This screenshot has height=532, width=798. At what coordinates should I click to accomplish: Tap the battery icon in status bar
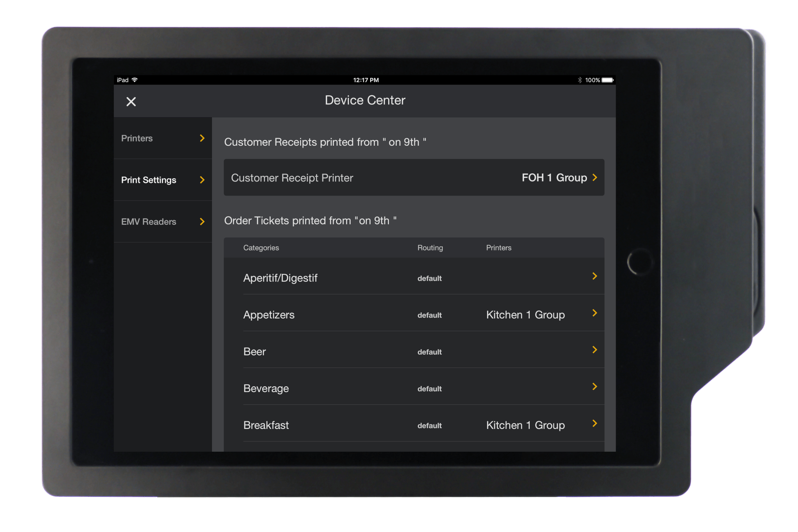tap(607, 80)
